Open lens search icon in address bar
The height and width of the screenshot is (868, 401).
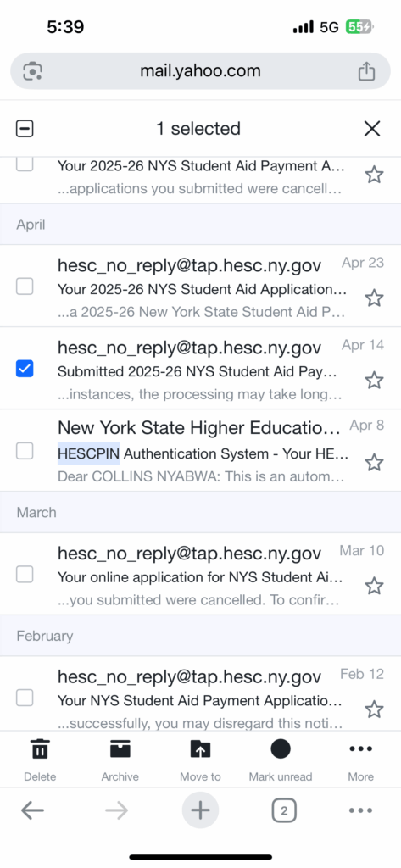pyautogui.click(x=33, y=71)
